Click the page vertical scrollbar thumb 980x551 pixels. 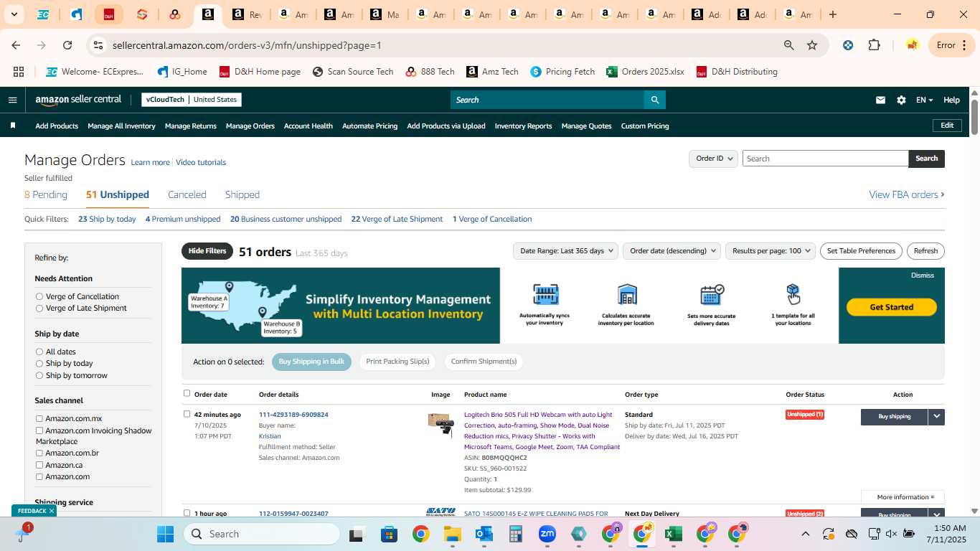(x=975, y=116)
